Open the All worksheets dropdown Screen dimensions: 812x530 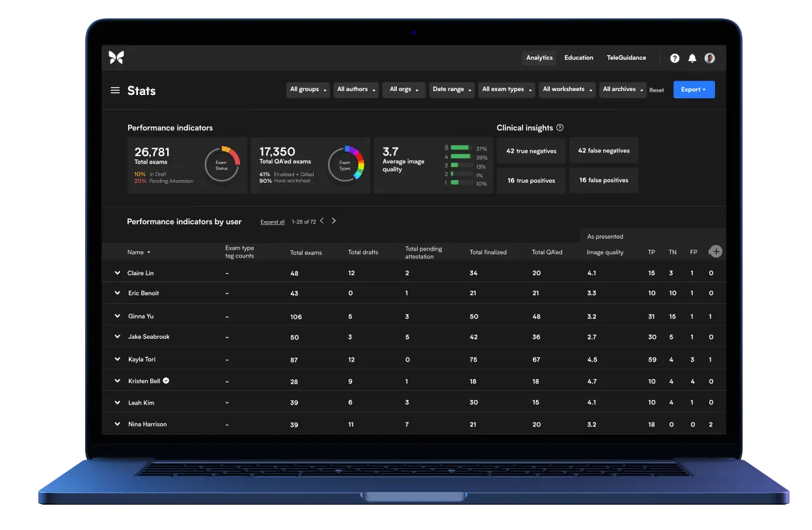tap(567, 90)
